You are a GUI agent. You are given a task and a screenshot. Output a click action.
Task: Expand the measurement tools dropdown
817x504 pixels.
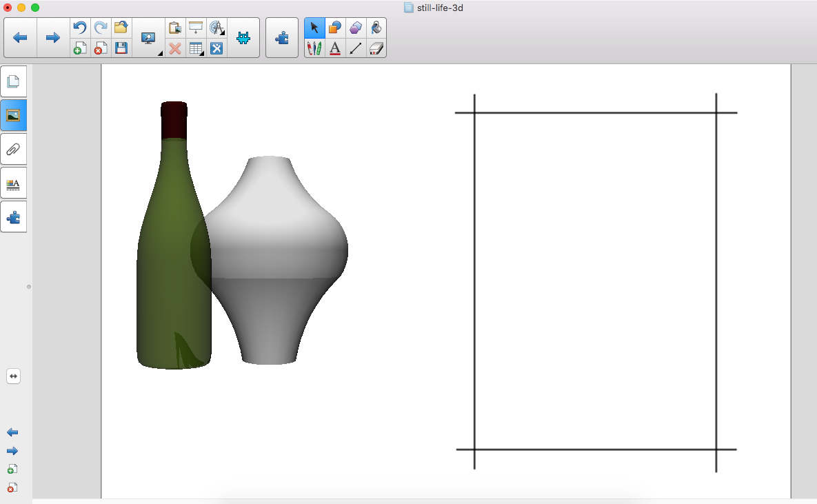(x=217, y=28)
